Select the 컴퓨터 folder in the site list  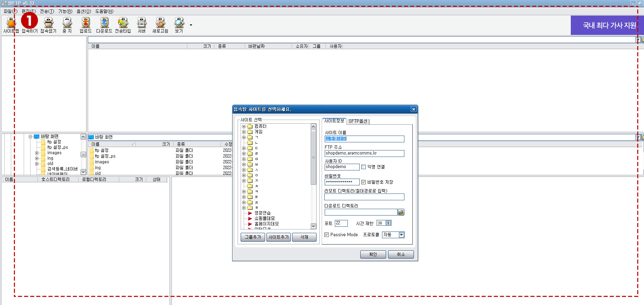(x=260, y=126)
